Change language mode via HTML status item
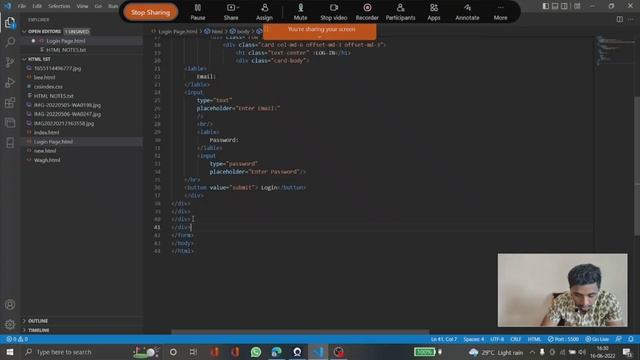This screenshot has width=640, height=360. coord(534,339)
